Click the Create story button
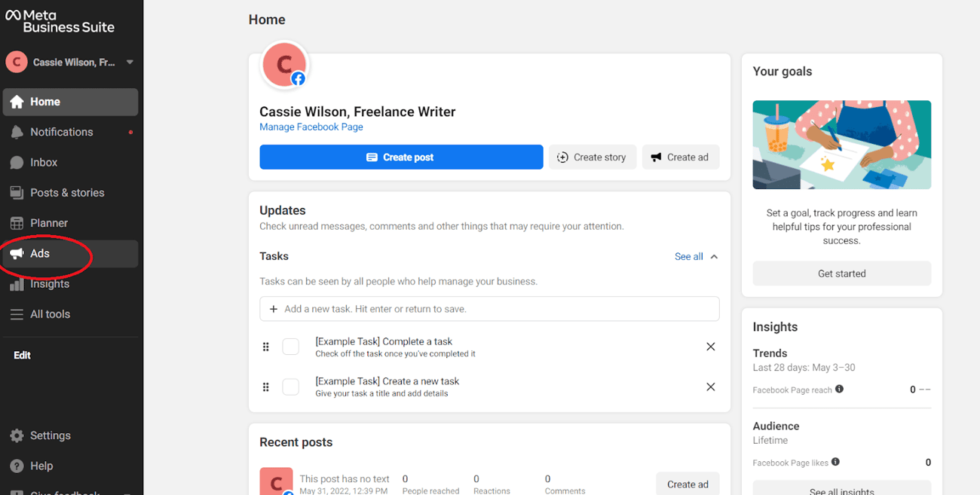 [593, 157]
